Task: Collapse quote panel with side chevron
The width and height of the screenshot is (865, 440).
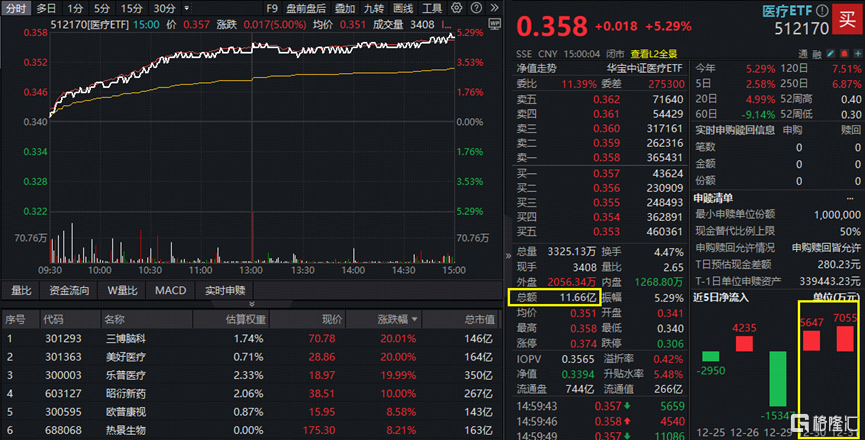Action: tap(508, 255)
